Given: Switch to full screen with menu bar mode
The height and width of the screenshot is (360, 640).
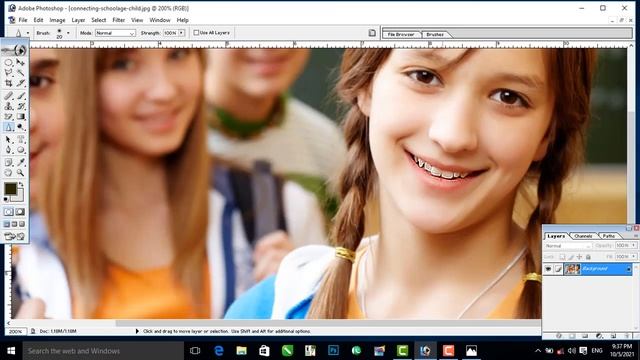Looking at the screenshot, I should (x=15, y=224).
